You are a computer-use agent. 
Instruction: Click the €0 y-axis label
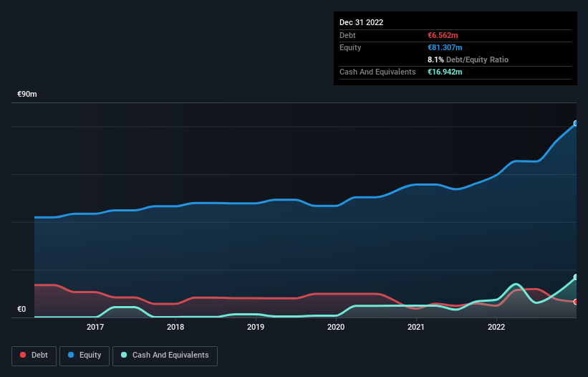[21, 309]
